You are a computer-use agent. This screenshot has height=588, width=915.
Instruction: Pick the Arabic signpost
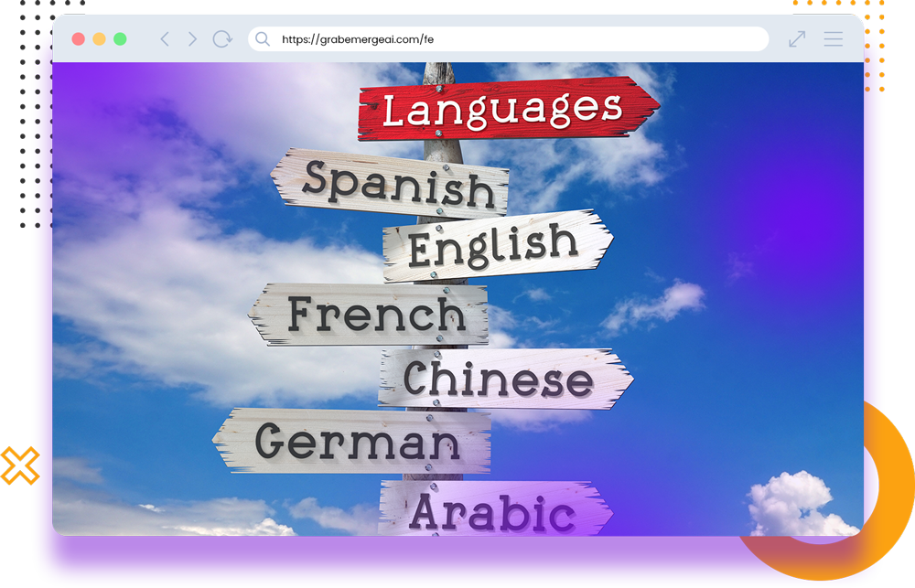pyautogui.click(x=494, y=510)
